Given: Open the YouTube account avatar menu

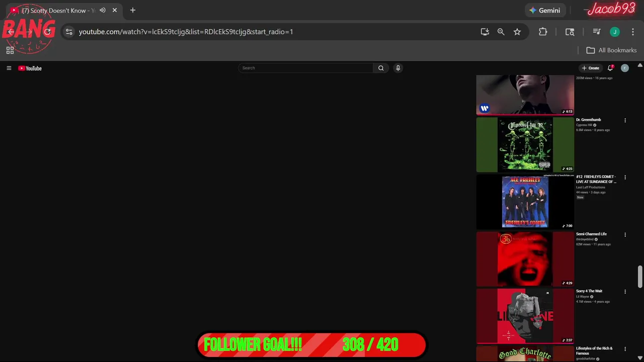Looking at the screenshot, I should coord(625,68).
